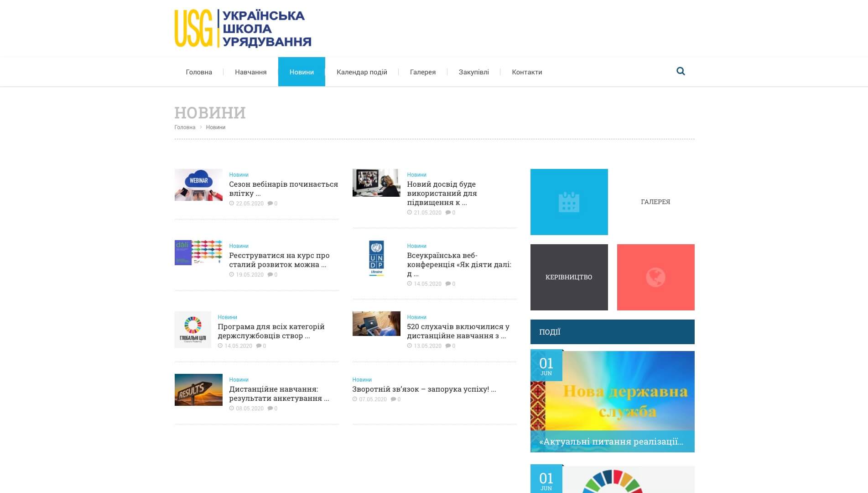
Task: Click comment count beside date 21.05.2020
Action: (450, 213)
